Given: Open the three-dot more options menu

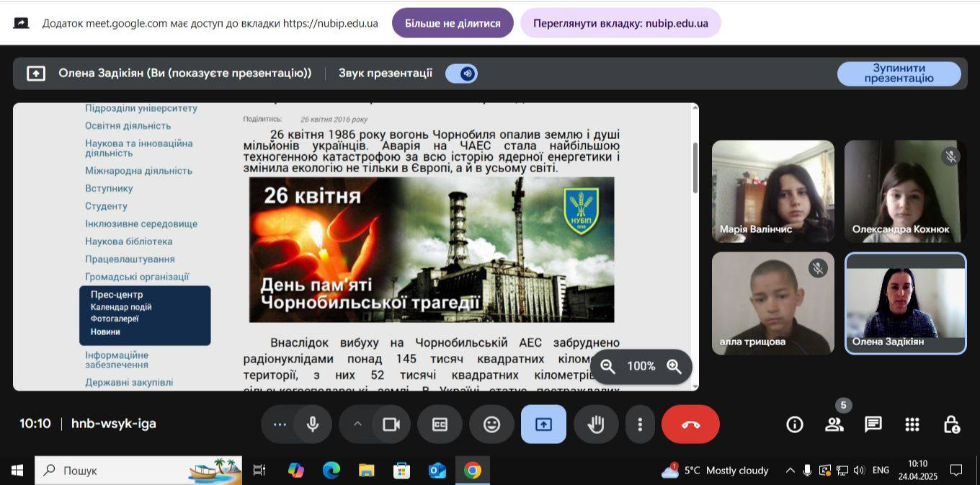Looking at the screenshot, I should (x=639, y=424).
